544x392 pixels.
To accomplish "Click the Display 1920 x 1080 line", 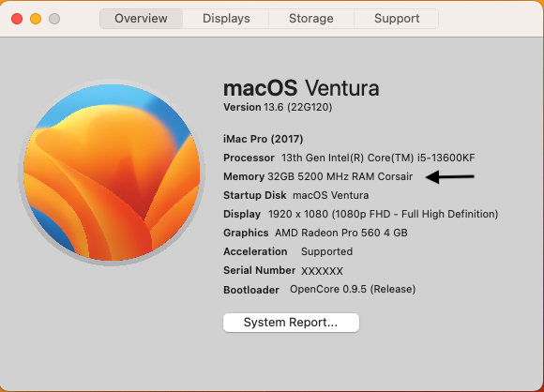I will point(361,214).
